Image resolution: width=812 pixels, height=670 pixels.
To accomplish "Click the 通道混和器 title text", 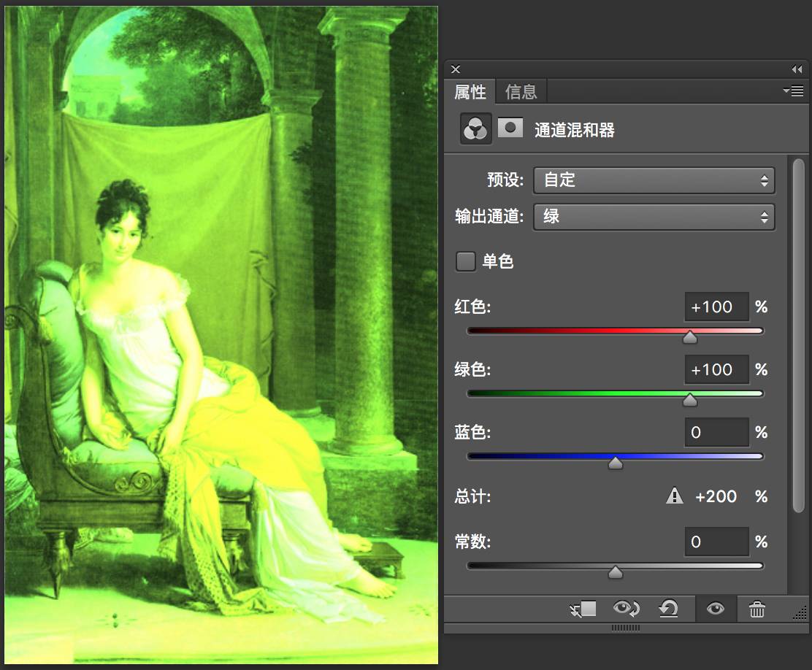I will point(574,130).
